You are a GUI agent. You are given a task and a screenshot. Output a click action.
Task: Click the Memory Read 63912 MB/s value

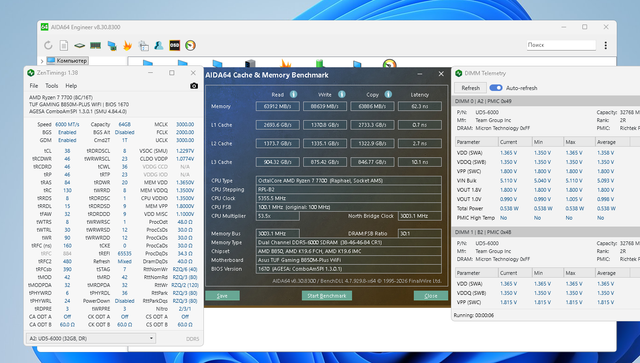[278, 106]
